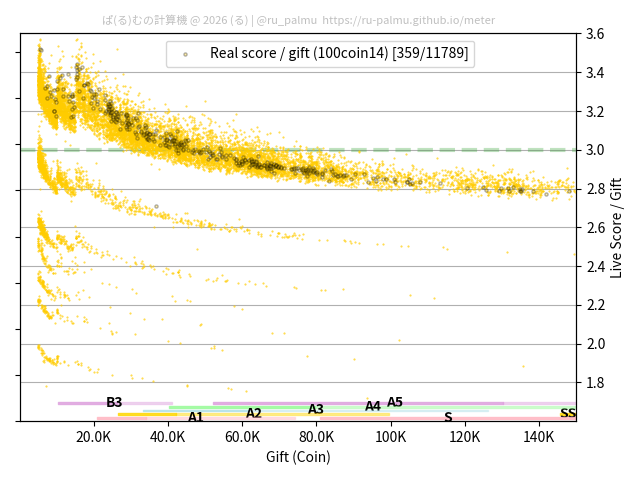Select the A4 rank label
The image size is (640, 480).
point(373,406)
